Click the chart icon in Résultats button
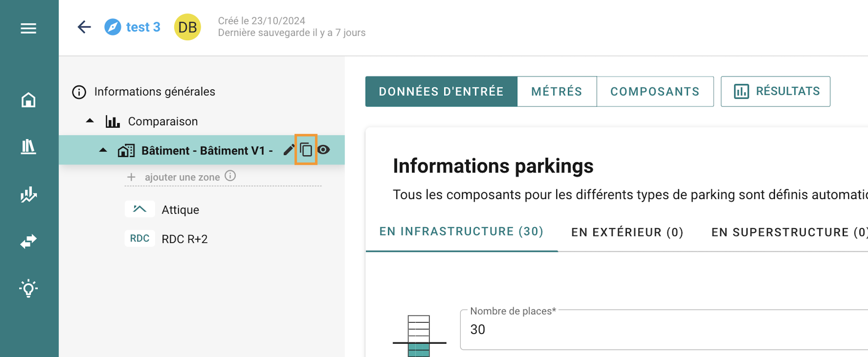868x357 pixels. [x=741, y=91]
